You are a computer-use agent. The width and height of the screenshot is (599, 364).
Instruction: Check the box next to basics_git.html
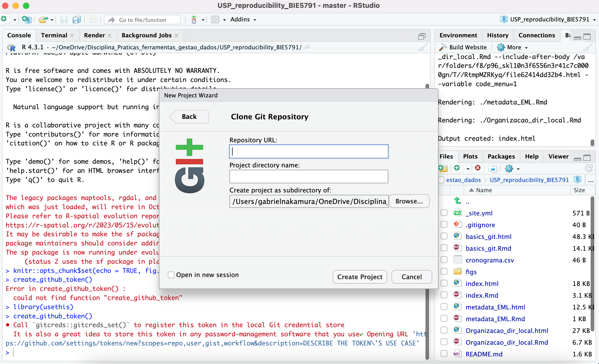point(444,236)
